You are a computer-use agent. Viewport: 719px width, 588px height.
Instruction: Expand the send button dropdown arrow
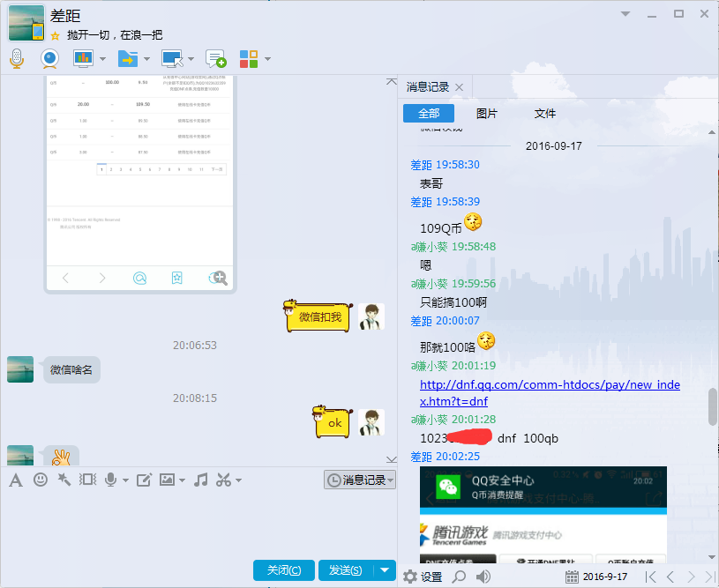click(x=385, y=570)
